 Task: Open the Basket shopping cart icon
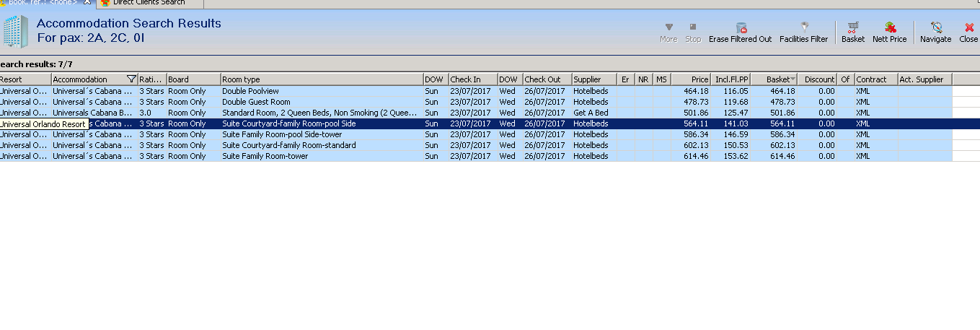(853, 27)
